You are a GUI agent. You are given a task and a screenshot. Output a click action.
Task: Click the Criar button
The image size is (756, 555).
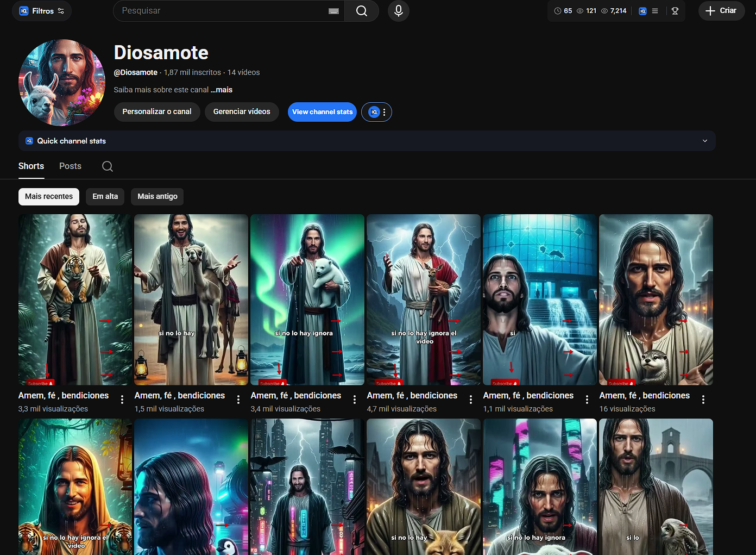click(721, 11)
